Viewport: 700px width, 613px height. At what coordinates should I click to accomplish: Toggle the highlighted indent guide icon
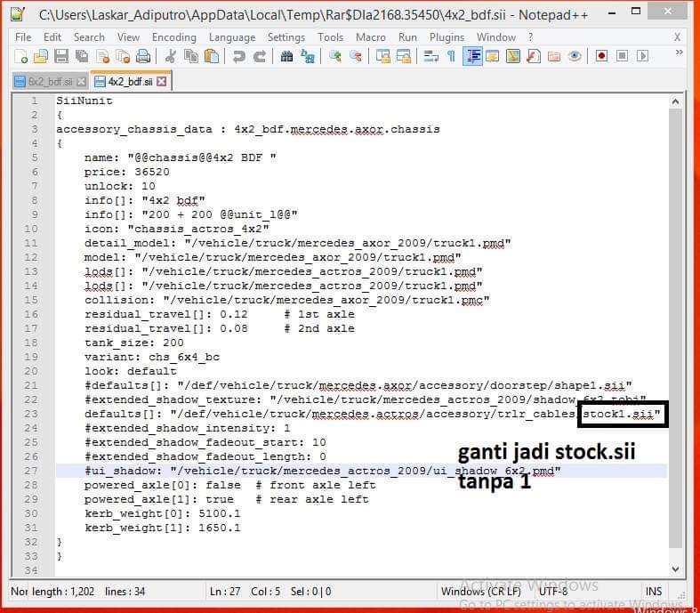coord(473,56)
